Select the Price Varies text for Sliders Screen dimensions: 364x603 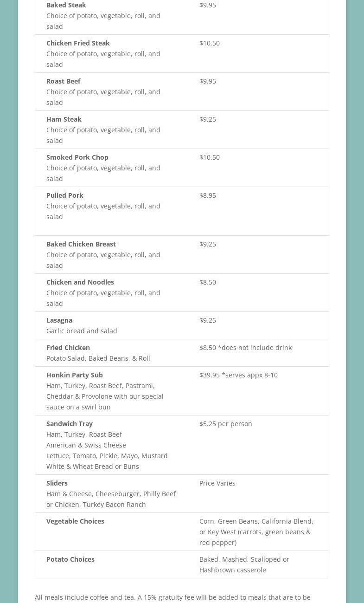click(217, 483)
